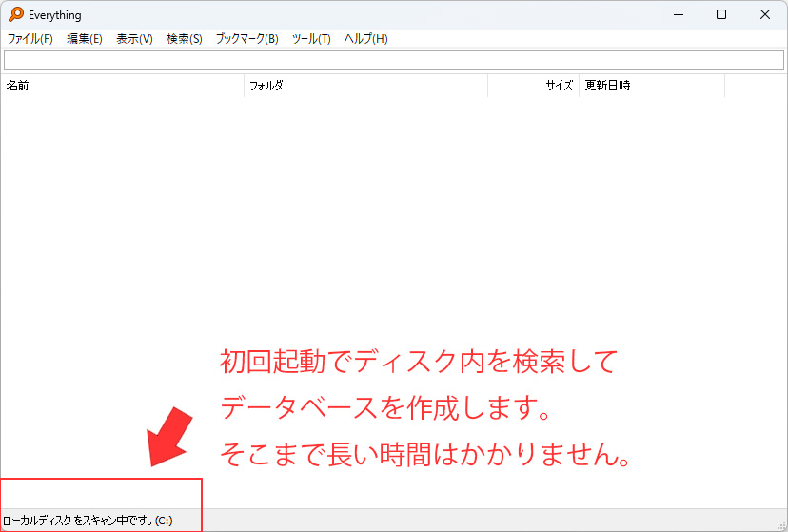This screenshot has width=788, height=532.
Task: Open the 表示(V) menu
Action: coord(134,39)
